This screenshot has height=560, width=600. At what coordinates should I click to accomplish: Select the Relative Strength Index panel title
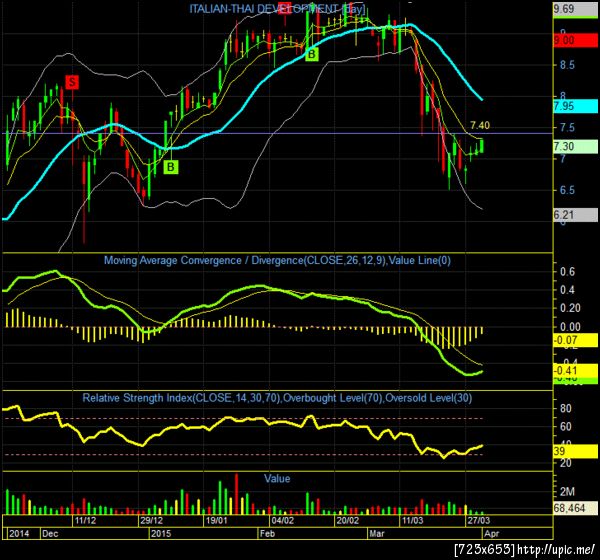[277, 398]
